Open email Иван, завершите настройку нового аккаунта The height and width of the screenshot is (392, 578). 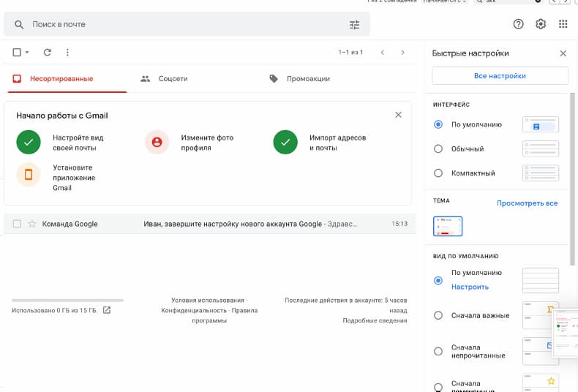coord(233,224)
